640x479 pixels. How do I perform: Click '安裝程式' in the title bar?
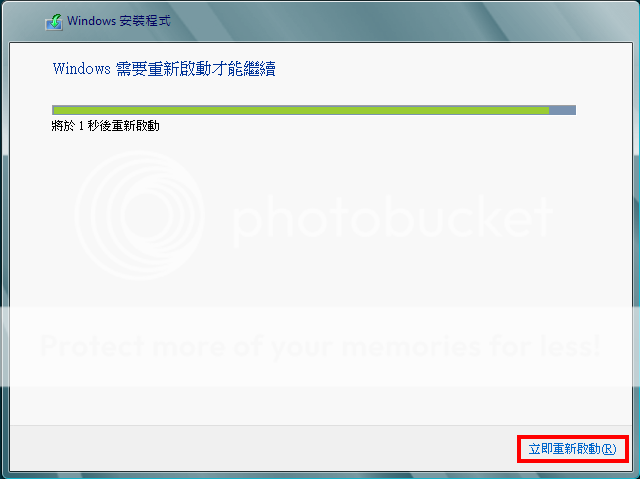tap(145, 21)
